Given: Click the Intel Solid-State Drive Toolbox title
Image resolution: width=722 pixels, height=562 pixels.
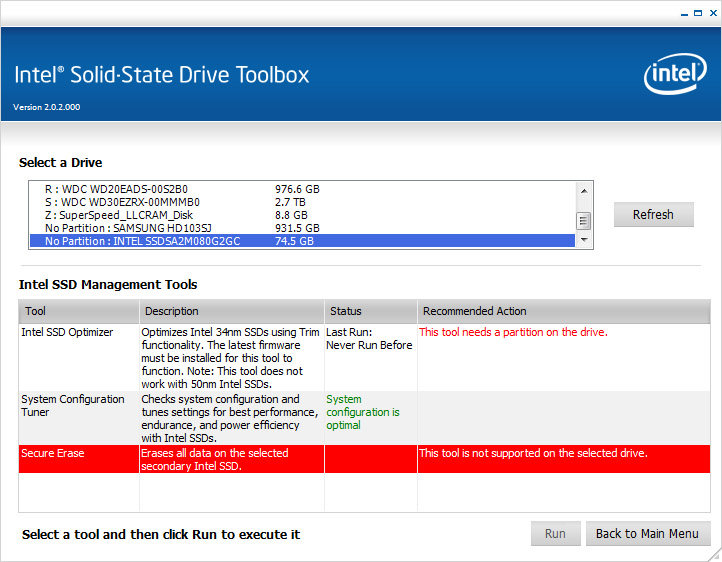Looking at the screenshot, I should point(162,75).
